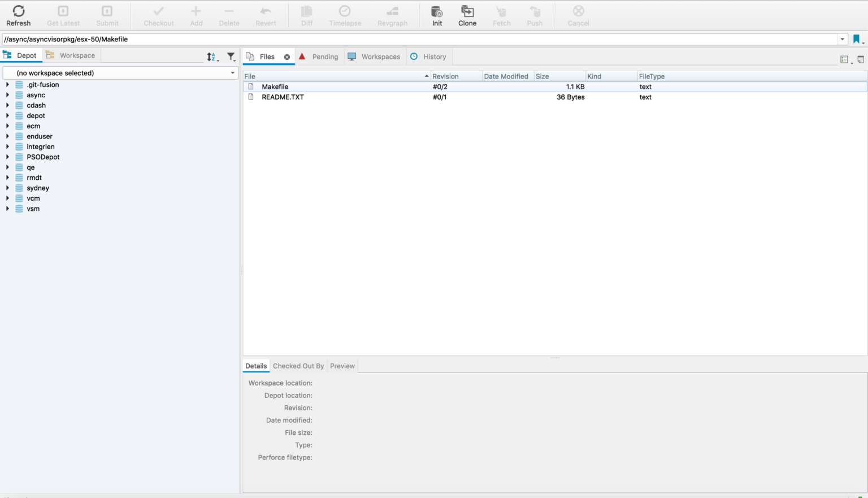The image size is (868, 498).
Task: Click the bookmark icon beside the address bar
Action: pyautogui.click(x=857, y=39)
